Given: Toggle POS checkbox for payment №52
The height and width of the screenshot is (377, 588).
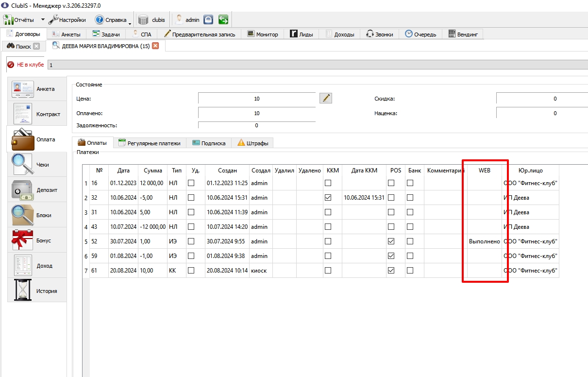Looking at the screenshot, I should point(391,241).
